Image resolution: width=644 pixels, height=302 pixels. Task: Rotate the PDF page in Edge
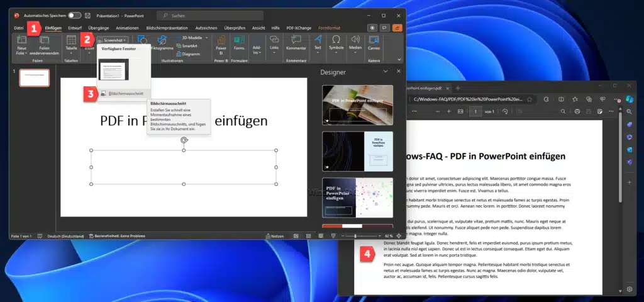pos(505,111)
